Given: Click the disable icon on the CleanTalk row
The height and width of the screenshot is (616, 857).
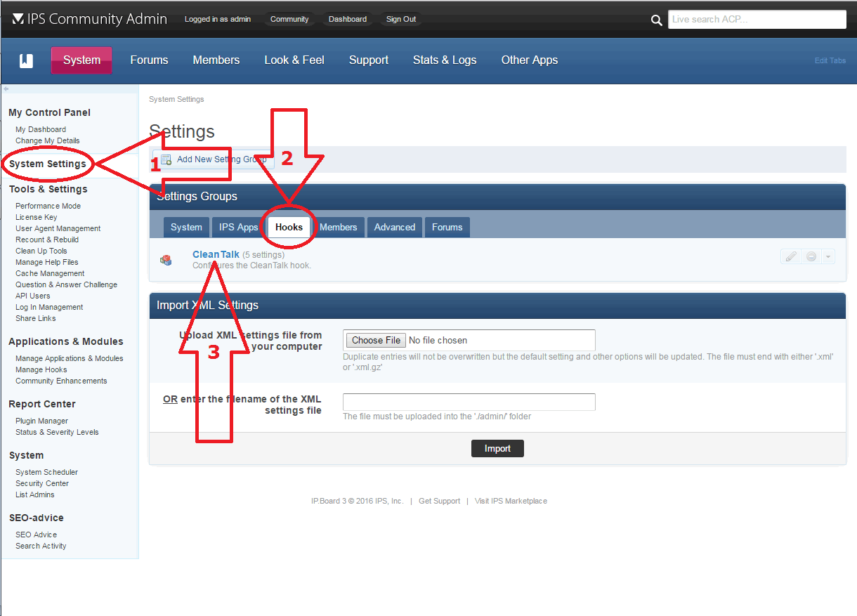Looking at the screenshot, I should pos(810,256).
